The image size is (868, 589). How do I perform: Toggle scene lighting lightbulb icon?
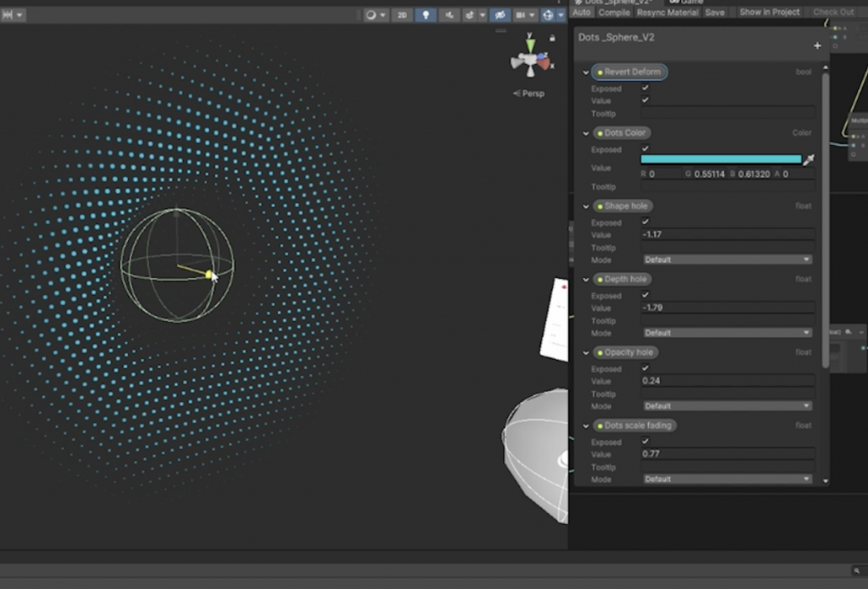click(426, 15)
